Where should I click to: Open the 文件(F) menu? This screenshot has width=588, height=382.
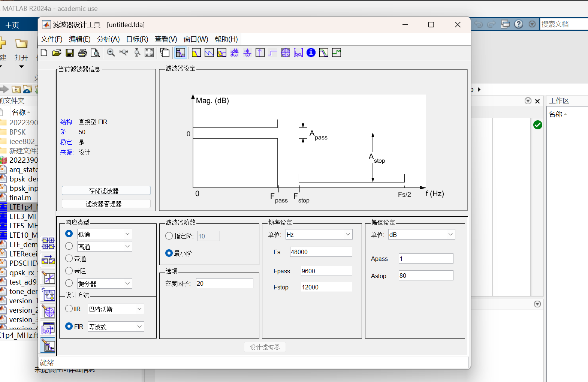[52, 39]
